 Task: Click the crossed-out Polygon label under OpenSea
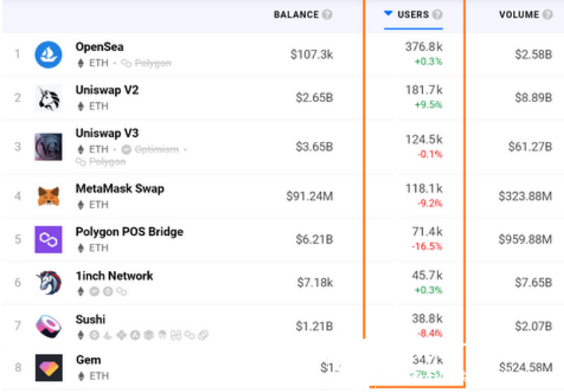[153, 63]
